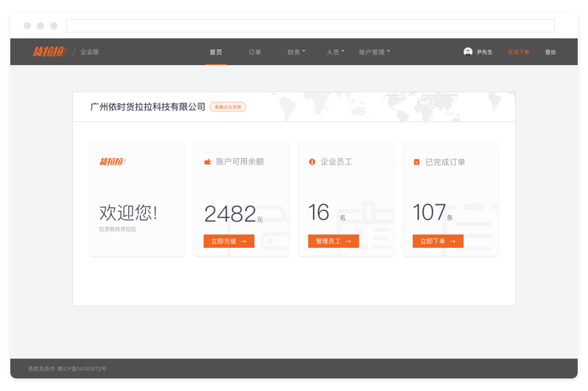Click the completed orders count 107
This screenshot has height=391, width=588.
pos(429,212)
